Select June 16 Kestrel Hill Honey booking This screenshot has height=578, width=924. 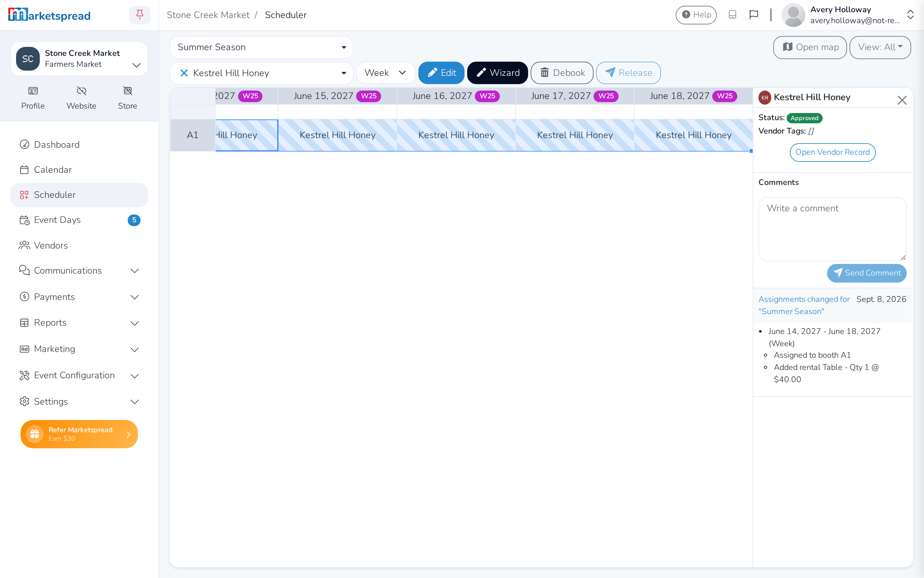(456, 135)
